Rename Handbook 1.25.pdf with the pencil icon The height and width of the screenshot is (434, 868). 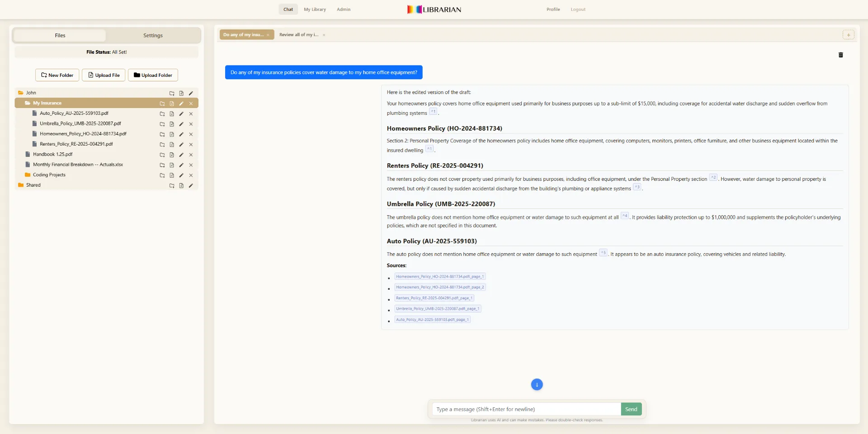(181, 155)
